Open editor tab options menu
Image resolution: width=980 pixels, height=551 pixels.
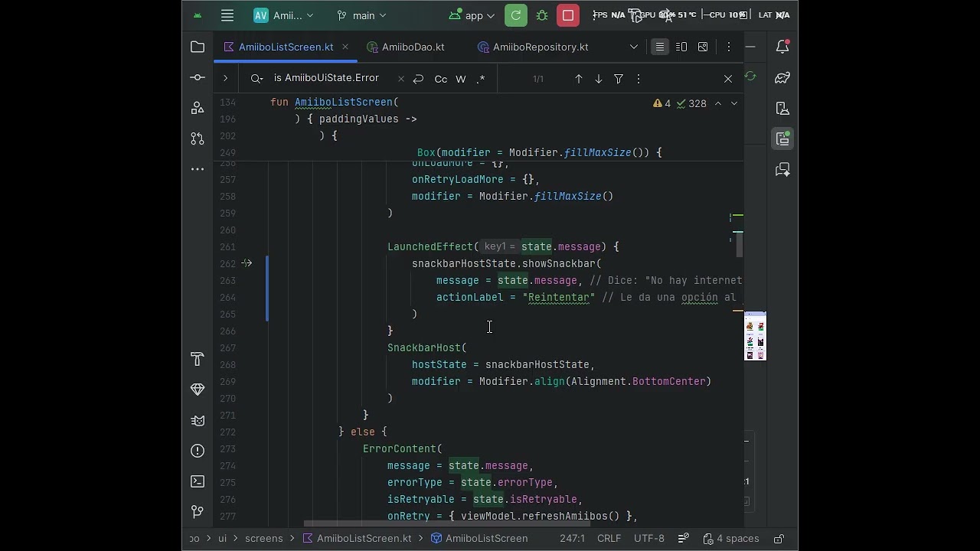(x=729, y=47)
